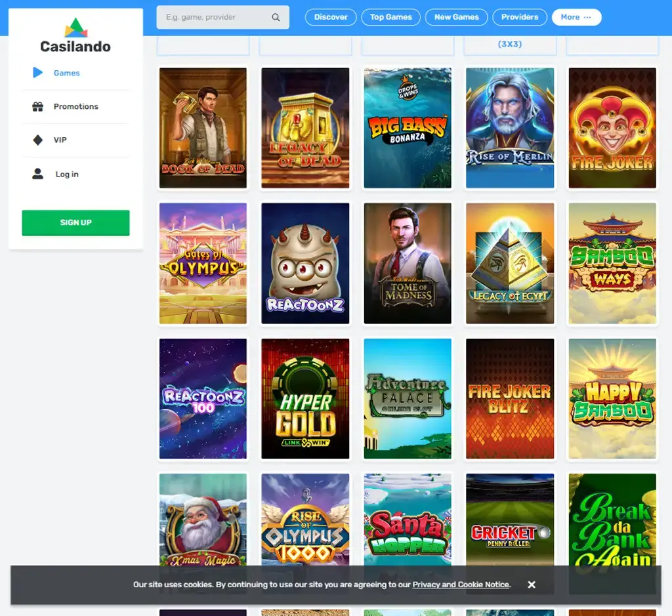Launch Legacy of Egypt
The height and width of the screenshot is (616, 672).
[x=510, y=264]
